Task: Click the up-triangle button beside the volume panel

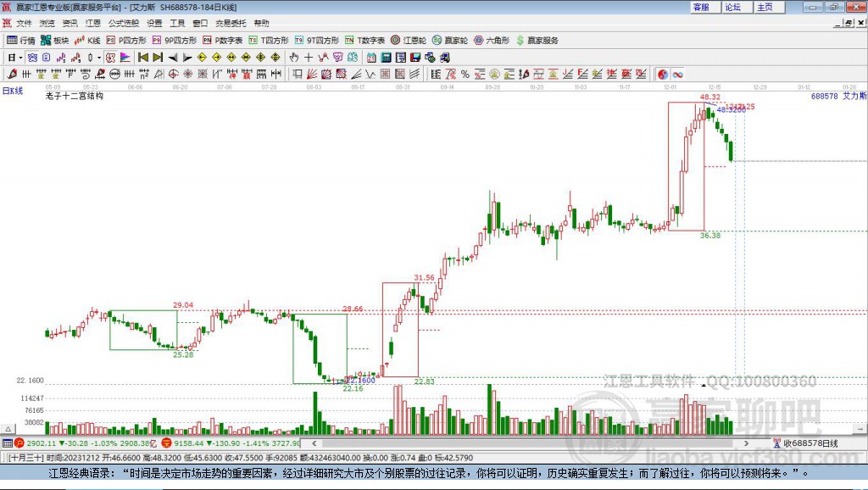Action: (x=8, y=429)
